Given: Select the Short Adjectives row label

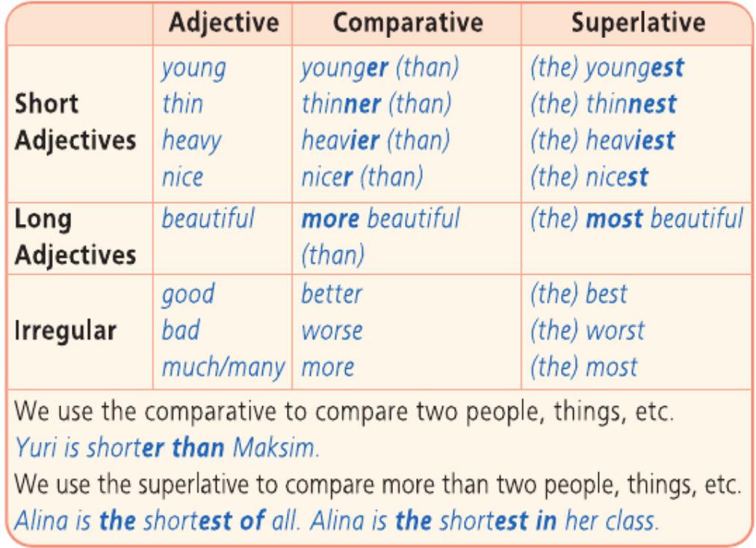Looking at the screenshot, I should [x=75, y=122].
